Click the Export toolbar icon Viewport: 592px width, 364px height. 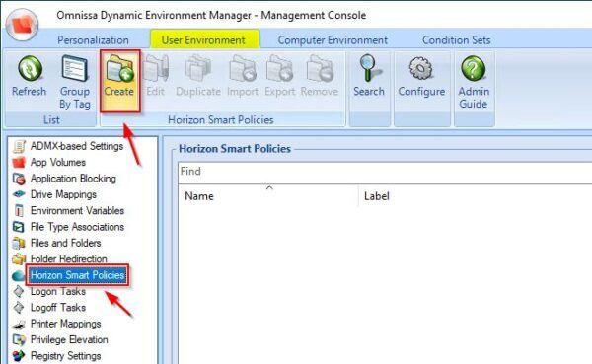280,69
